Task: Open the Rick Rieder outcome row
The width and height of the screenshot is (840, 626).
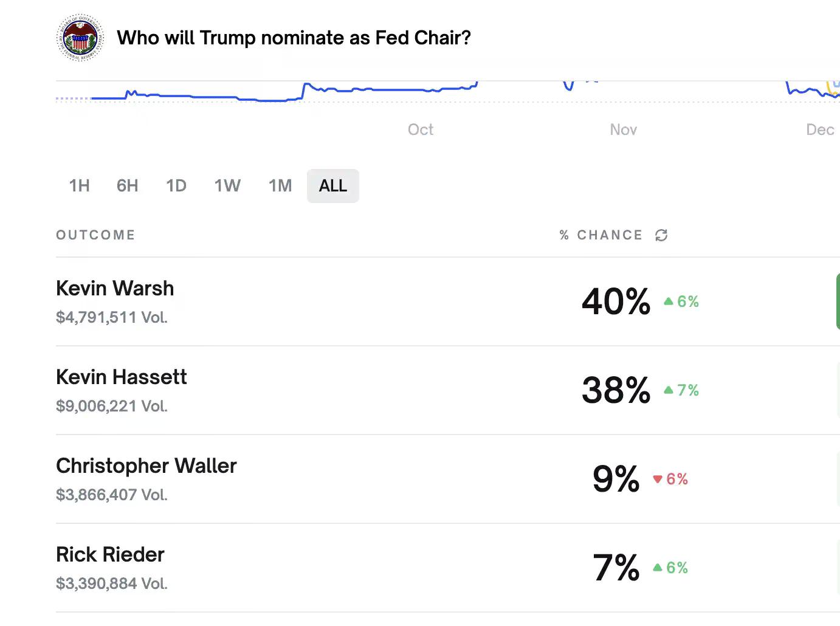Action: [x=110, y=555]
